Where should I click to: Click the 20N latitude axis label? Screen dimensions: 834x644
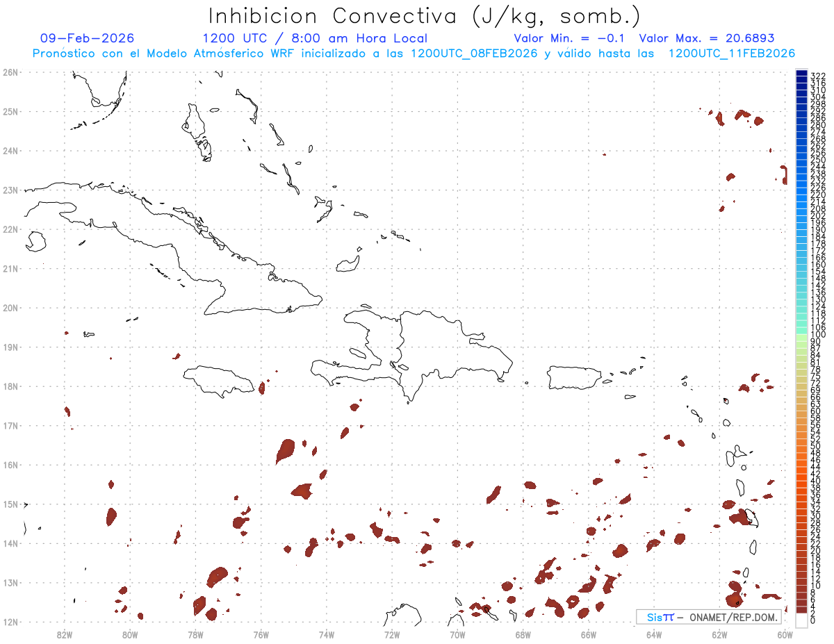coord(10,308)
